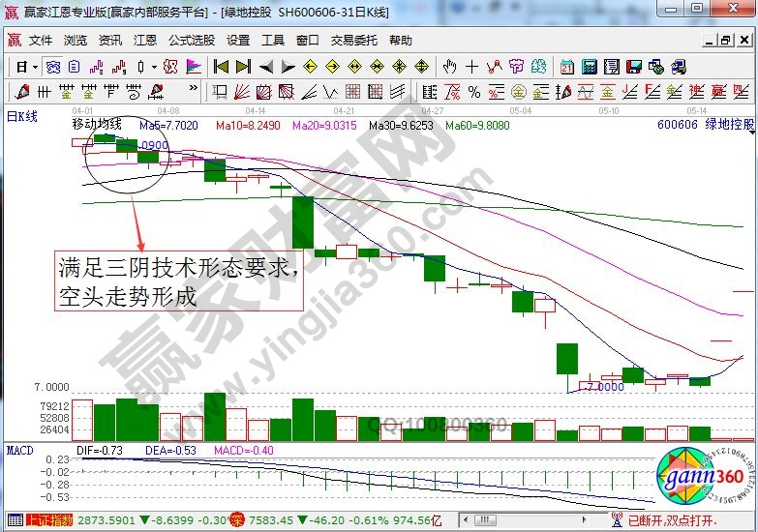The height and width of the screenshot is (532, 758).
Task: Open the 公式选股 menu
Action: coord(191,41)
